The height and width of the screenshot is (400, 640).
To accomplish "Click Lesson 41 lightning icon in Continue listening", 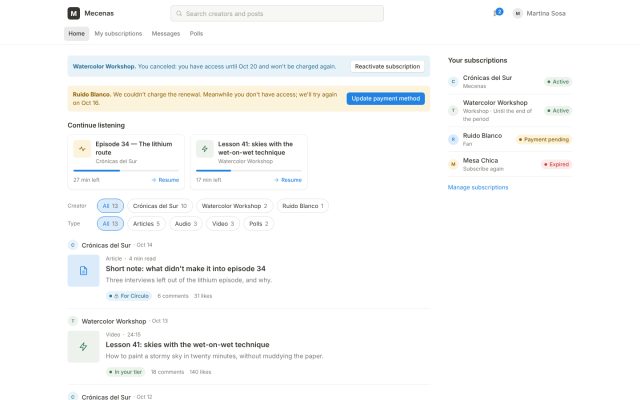I will tap(204, 149).
